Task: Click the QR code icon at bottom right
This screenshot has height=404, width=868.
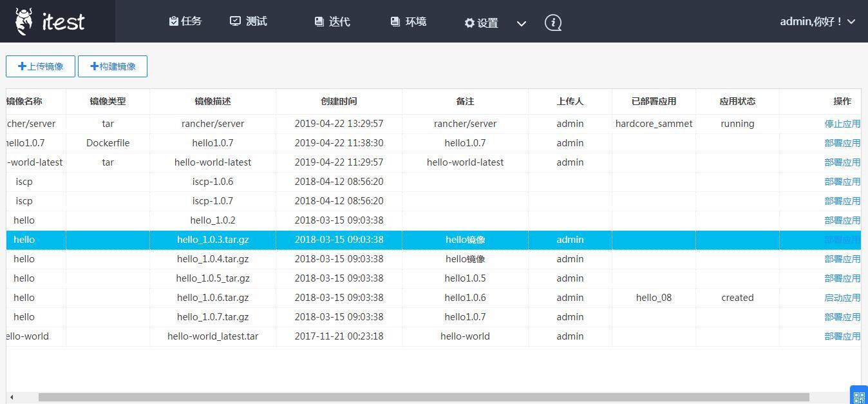Action: pos(858,396)
